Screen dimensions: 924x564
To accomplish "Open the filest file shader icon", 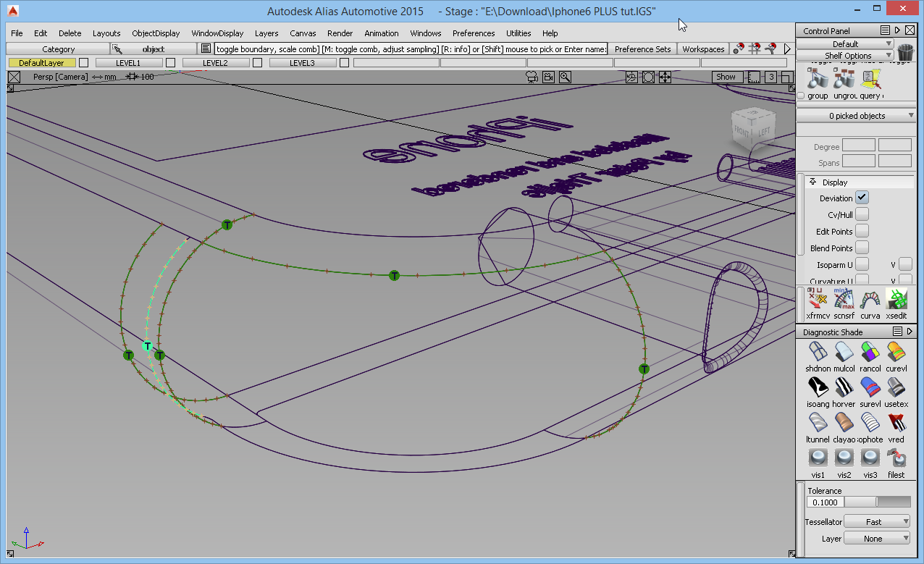I will click(x=896, y=458).
